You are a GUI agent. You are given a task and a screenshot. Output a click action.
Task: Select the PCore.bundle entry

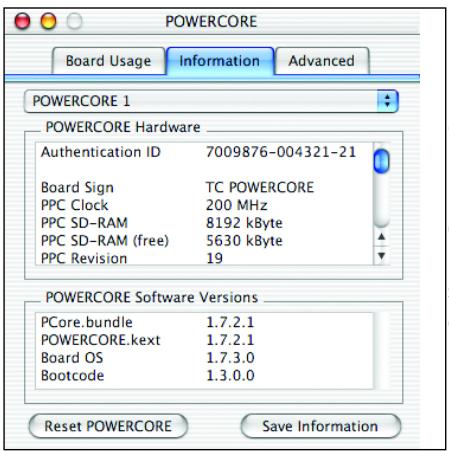87,322
